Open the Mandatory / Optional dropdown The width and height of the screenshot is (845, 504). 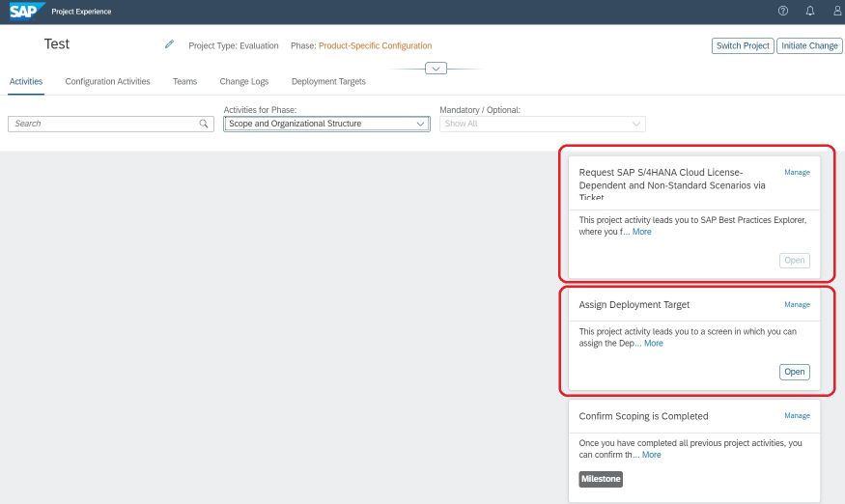(542, 124)
